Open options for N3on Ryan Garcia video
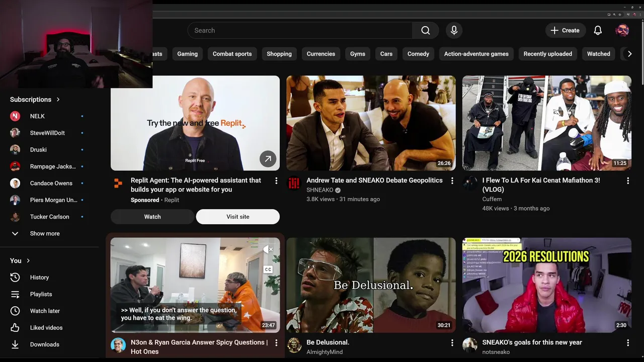This screenshot has height=362, width=644. [276, 343]
